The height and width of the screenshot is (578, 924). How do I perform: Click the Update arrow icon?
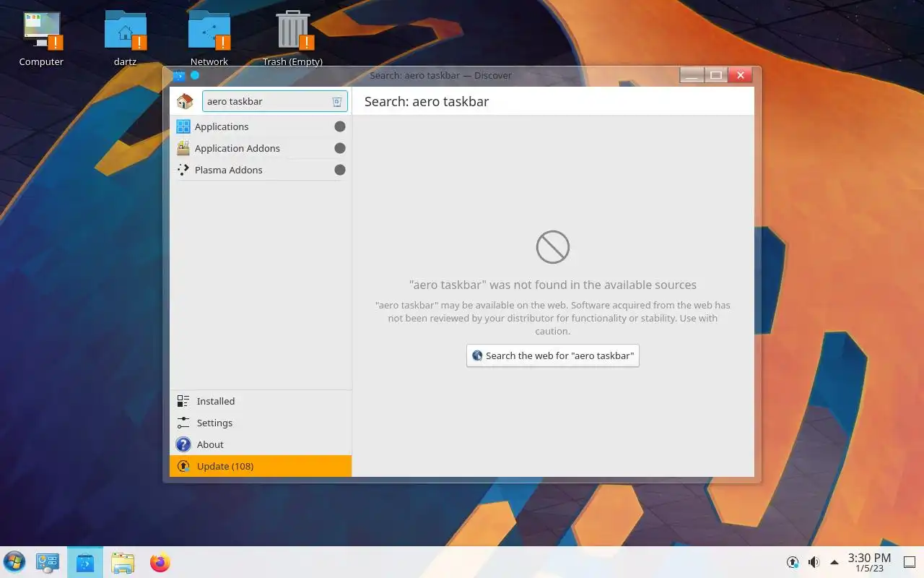[x=183, y=466]
